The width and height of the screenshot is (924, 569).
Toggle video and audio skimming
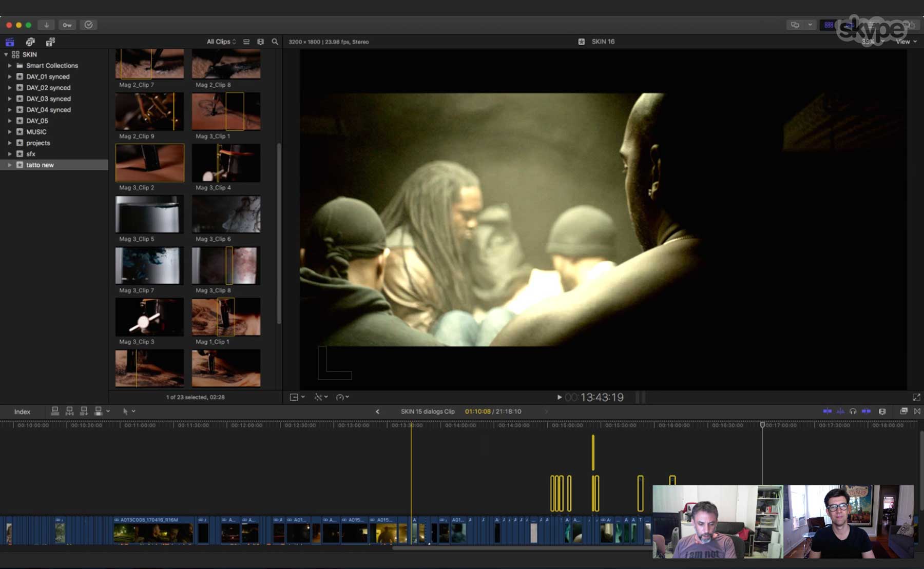click(827, 411)
